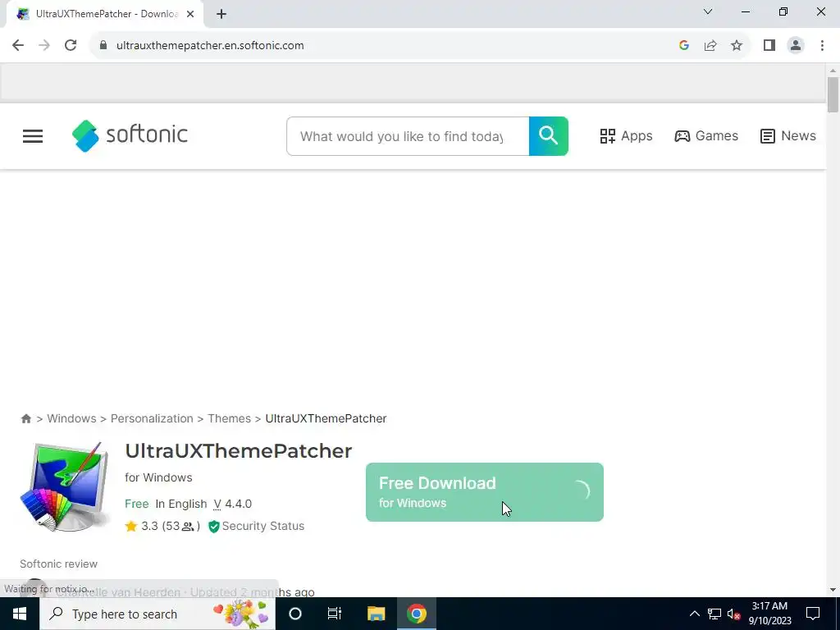
Task: Open the News section
Action: [788, 136]
